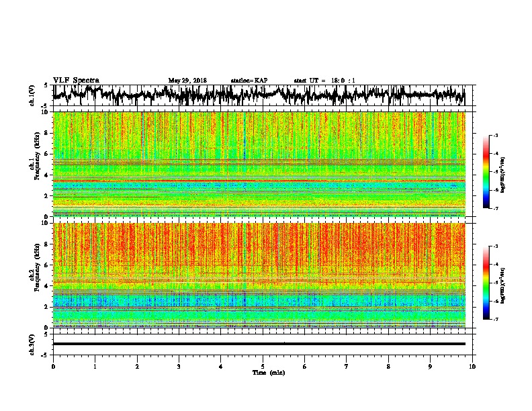Screen dimensions: 532x411
Task: Click the "-3" label on ch.1 color bar
Action: pos(495,136)
